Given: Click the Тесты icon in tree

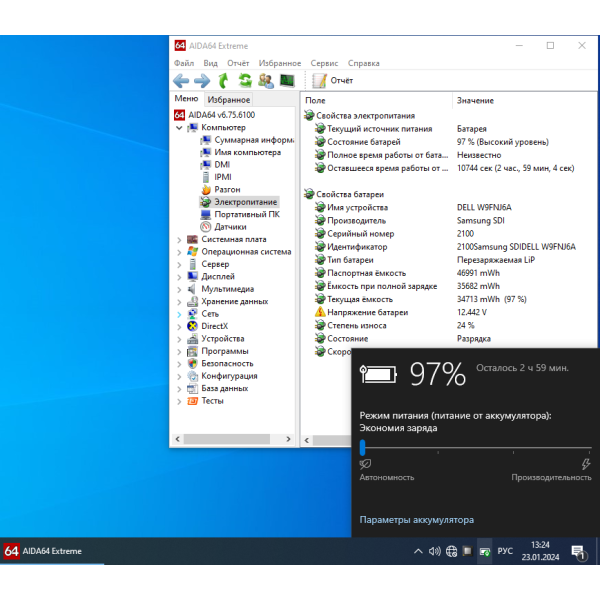Looking at the screenshot, I should click(x=192, y=401).
